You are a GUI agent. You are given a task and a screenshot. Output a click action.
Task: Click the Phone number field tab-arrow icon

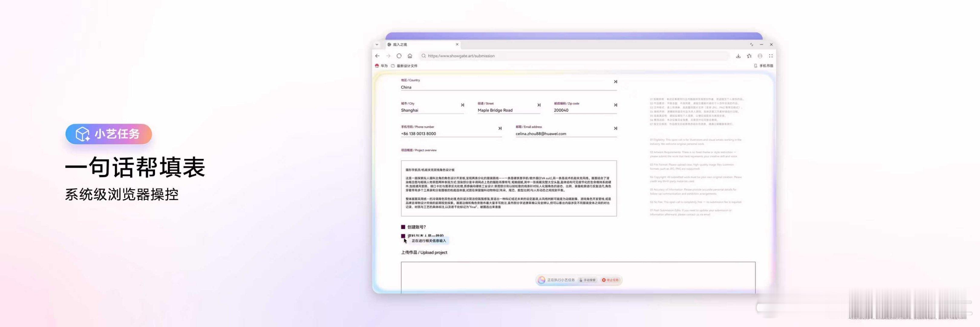click(500, 128)
